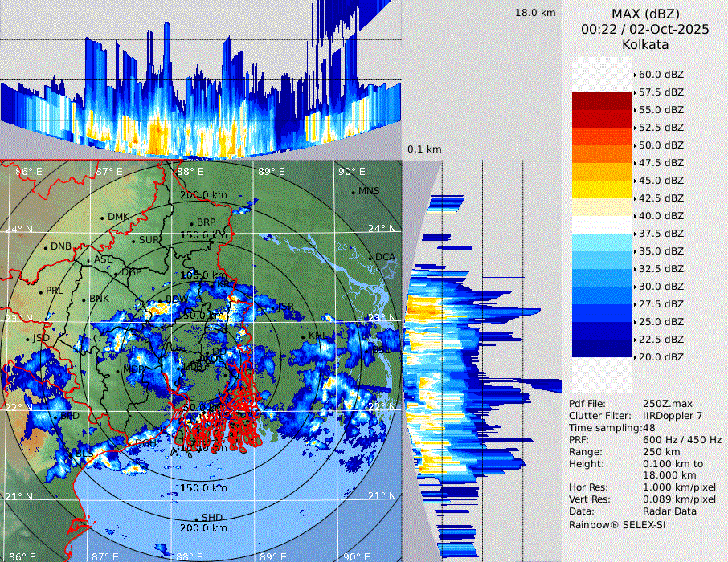728x562 pixels.
Task: Click the SHD station dot
Action: (x=197, y=519)
